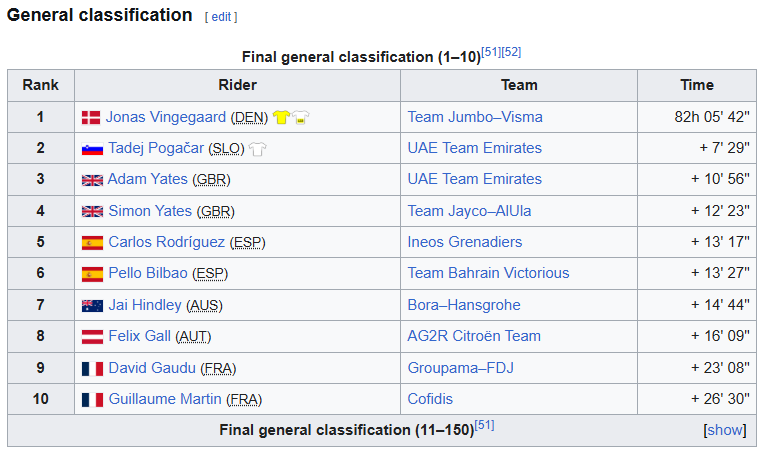The width and height of the screenshot is (761, 453).
Task: Click the UK flag beside Simon Yates
Action: click(92, 212)
